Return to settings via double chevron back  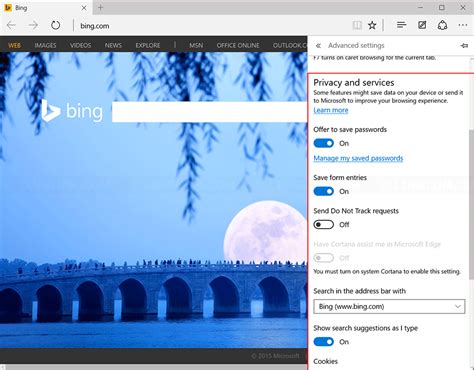coord(318,45)
